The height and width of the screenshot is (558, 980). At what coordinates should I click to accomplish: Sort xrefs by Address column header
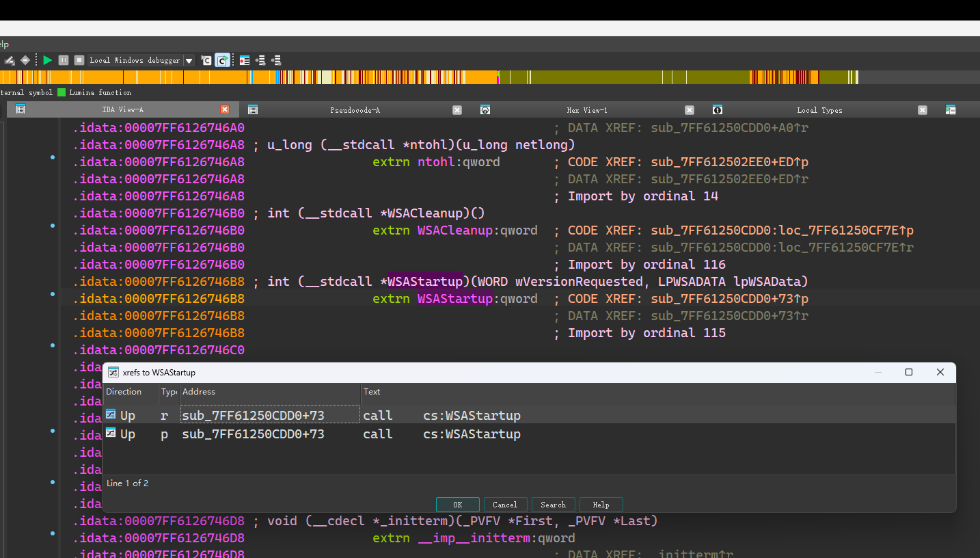click(199, 392)
